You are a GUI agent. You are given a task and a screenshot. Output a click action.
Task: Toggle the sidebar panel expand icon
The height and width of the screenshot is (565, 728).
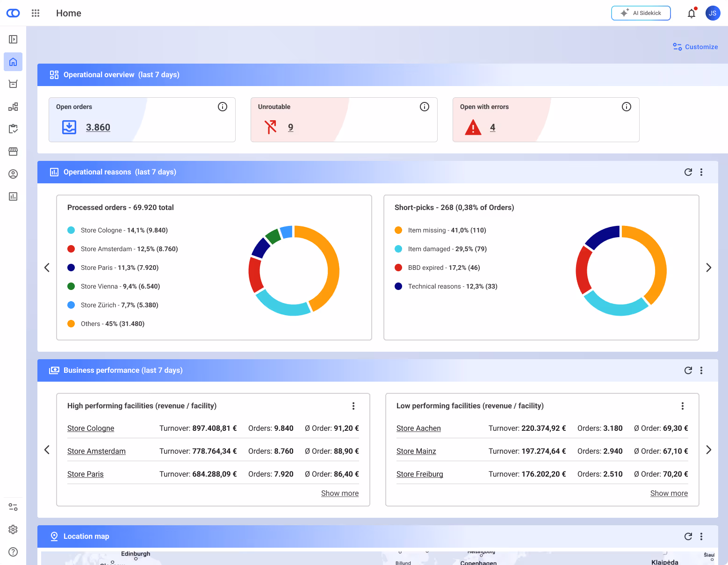tap(13, 39)
